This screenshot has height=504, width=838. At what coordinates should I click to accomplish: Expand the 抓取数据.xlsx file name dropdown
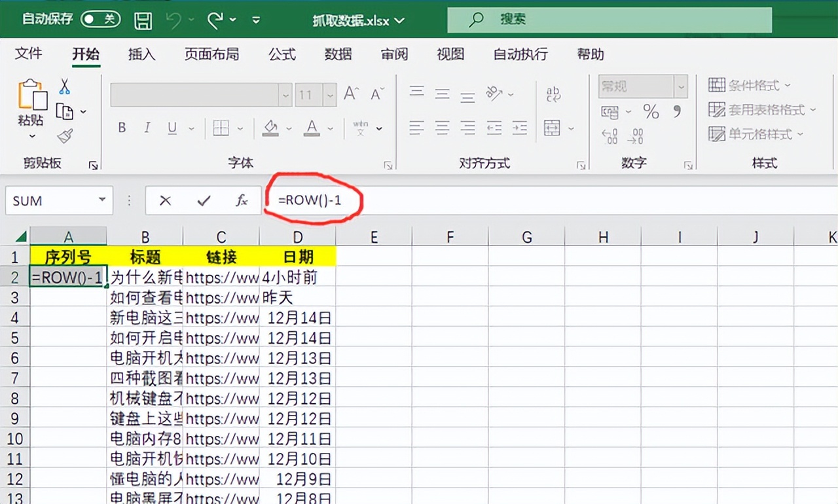tap(399, 21)
